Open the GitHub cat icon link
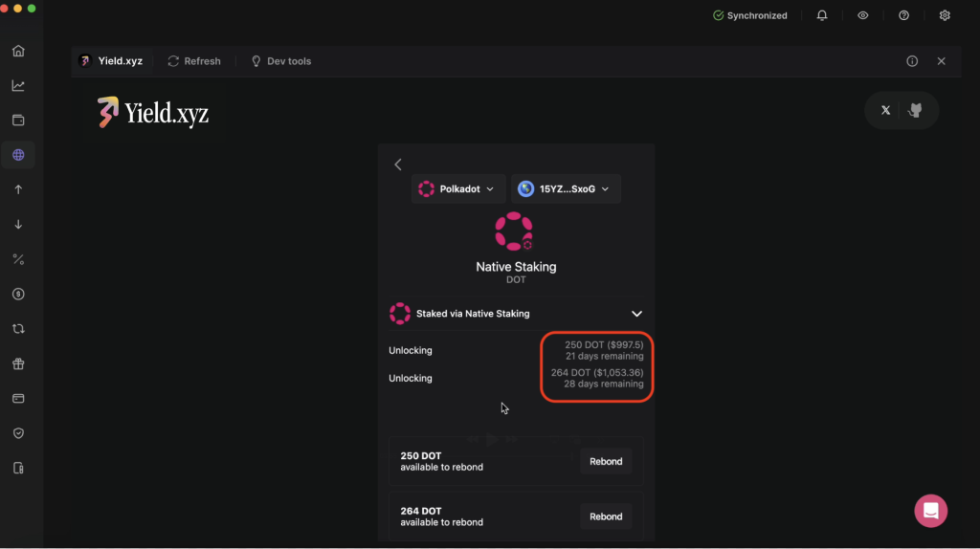 tap(915, 110)
